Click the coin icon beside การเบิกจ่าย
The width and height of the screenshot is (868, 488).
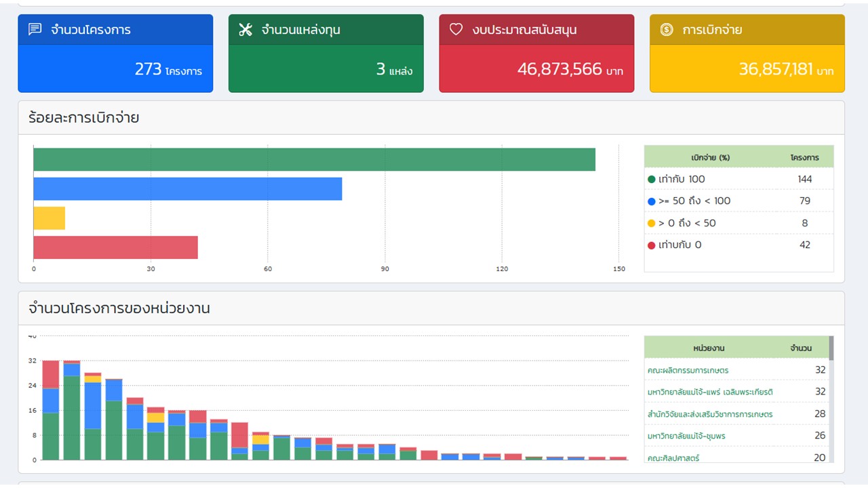tap(667, 30)
